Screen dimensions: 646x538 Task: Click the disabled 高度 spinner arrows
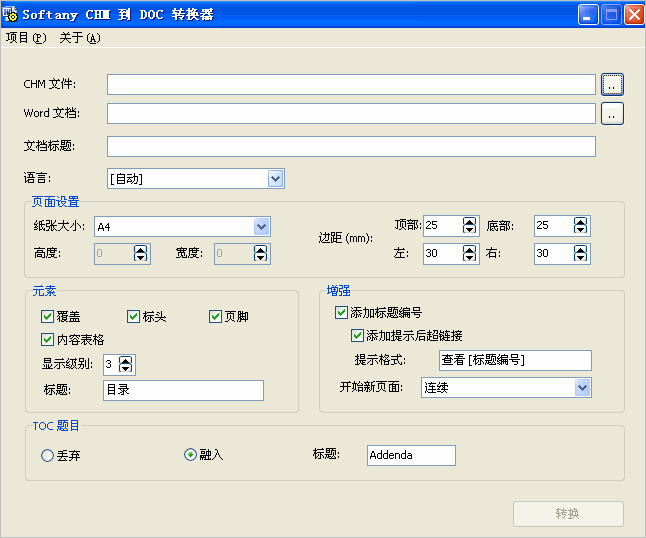click(x=140, y=253)
